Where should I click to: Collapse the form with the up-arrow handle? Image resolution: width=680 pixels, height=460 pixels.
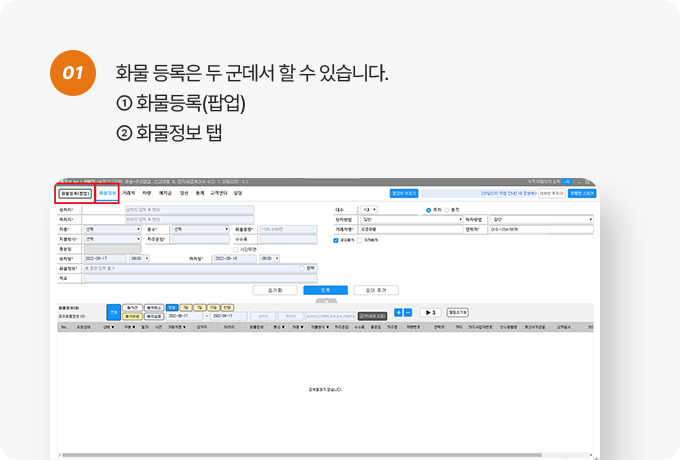326,300
